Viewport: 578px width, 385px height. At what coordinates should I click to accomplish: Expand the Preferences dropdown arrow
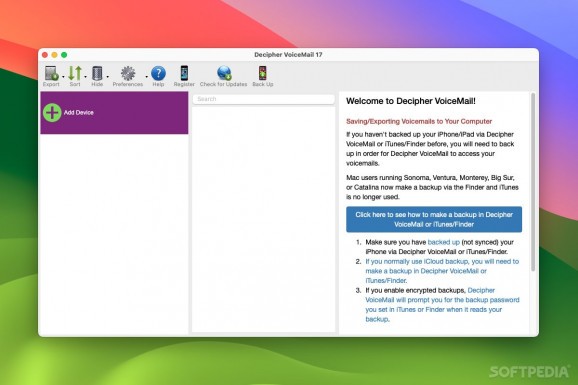pyautogui.click(x=146, y=77)
